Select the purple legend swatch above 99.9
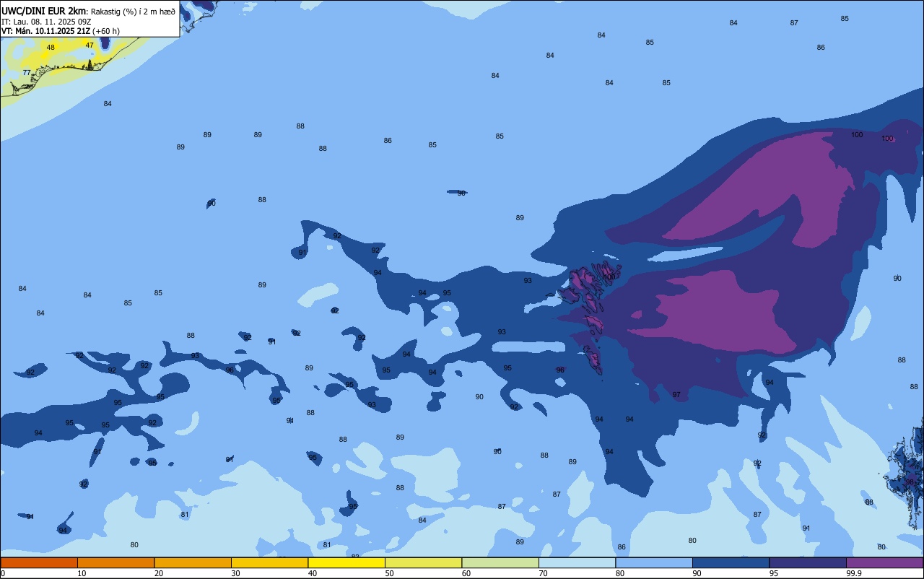 pyautogui.click(x=884, y=562)
